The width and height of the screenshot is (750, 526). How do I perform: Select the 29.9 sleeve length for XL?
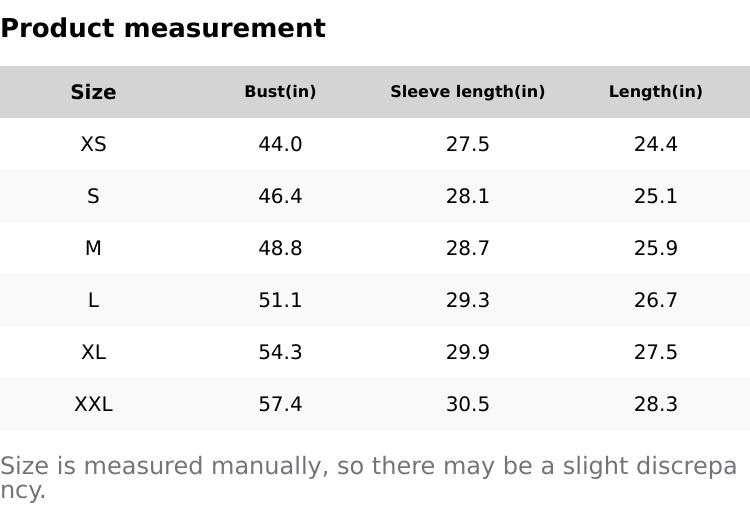click(467, 352)
